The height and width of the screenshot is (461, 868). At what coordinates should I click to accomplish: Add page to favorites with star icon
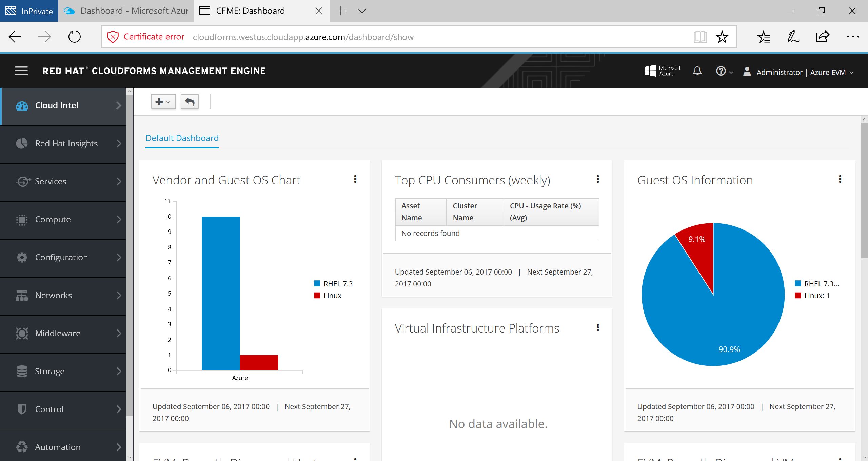[722, 37]
